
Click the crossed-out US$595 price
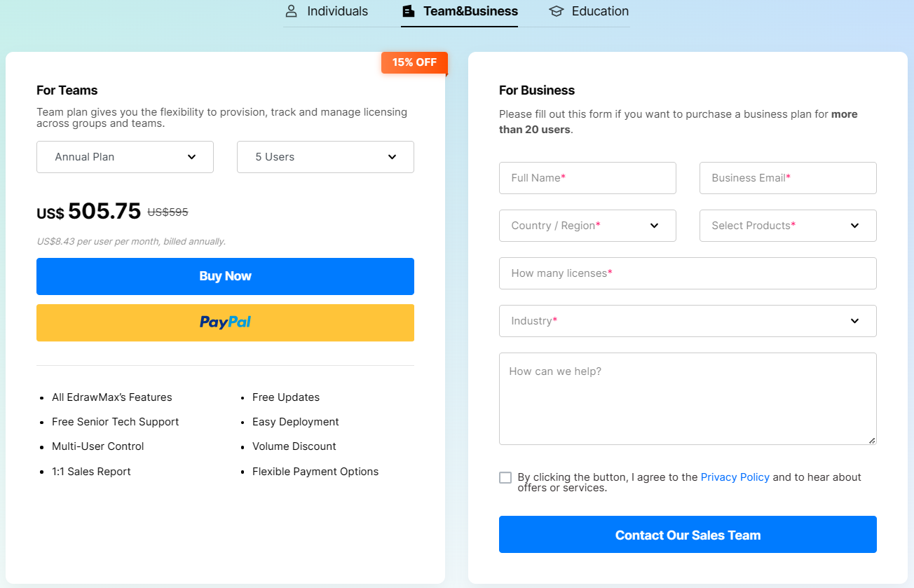click(x=168, y=212)
